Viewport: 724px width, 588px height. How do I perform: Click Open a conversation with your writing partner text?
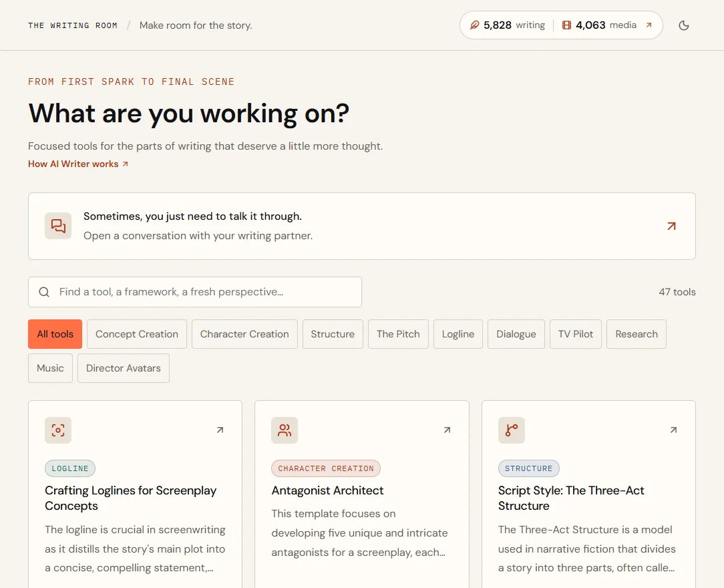pyautogui.click(x=198, y=236)
